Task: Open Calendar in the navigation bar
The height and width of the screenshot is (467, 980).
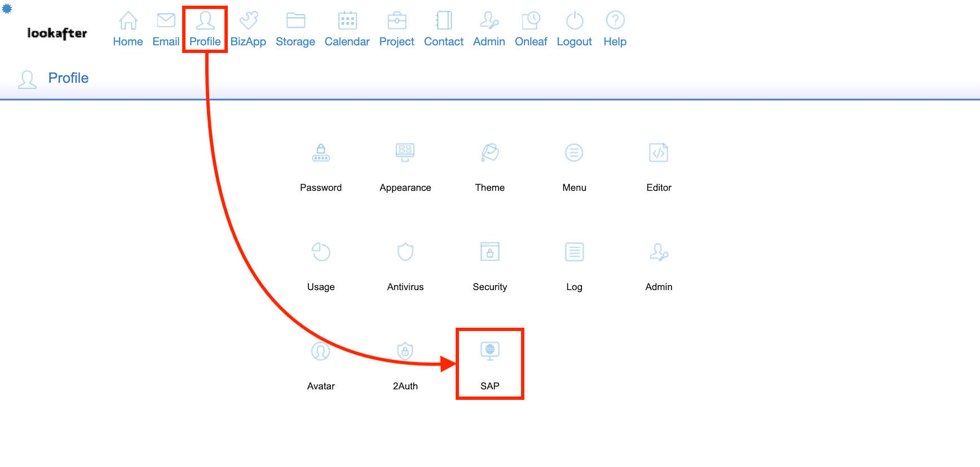Action: click(347, 29)
